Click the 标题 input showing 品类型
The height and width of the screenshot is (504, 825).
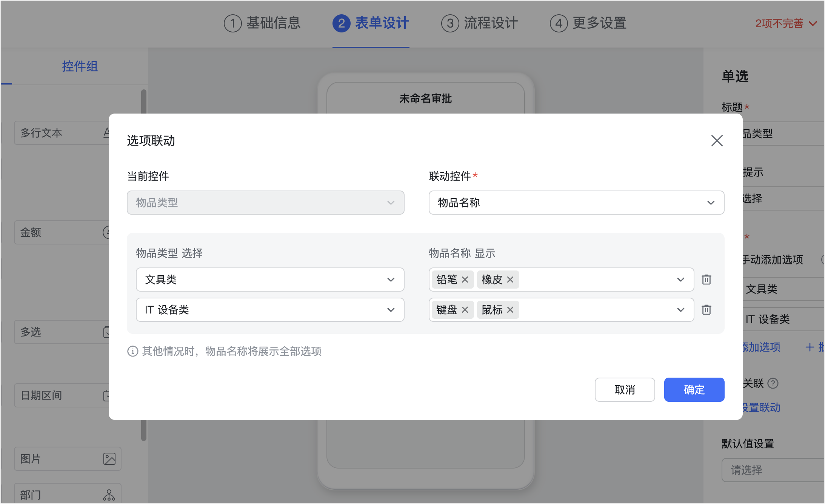(783, 134)
